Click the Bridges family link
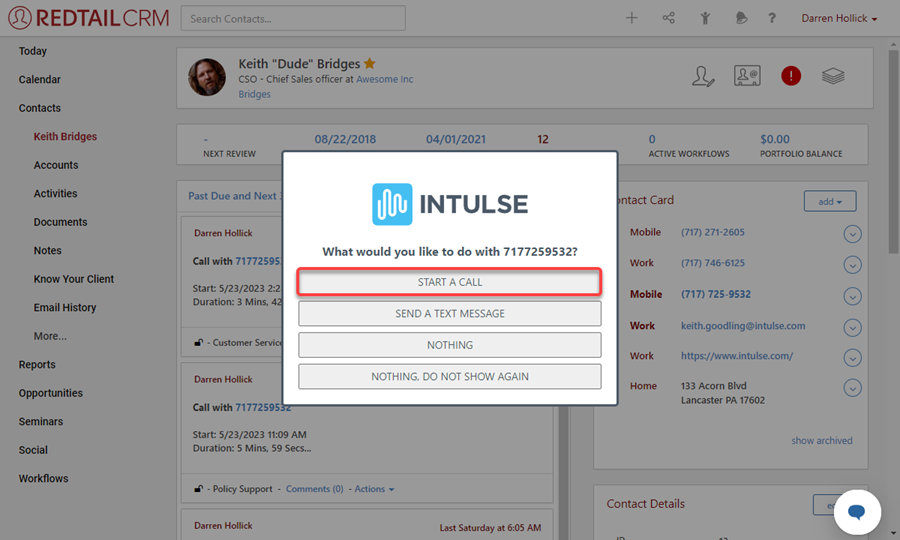The image size is (900, 540). tap(254, 94)
